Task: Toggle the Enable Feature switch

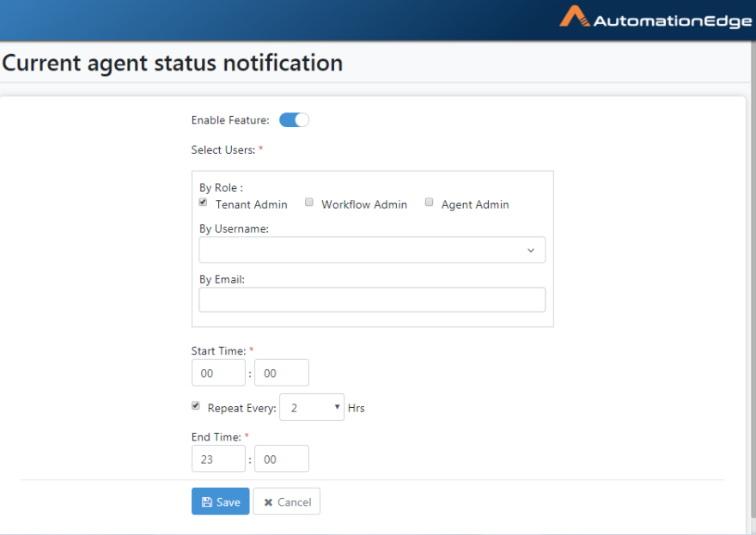Action: point(294,120)
